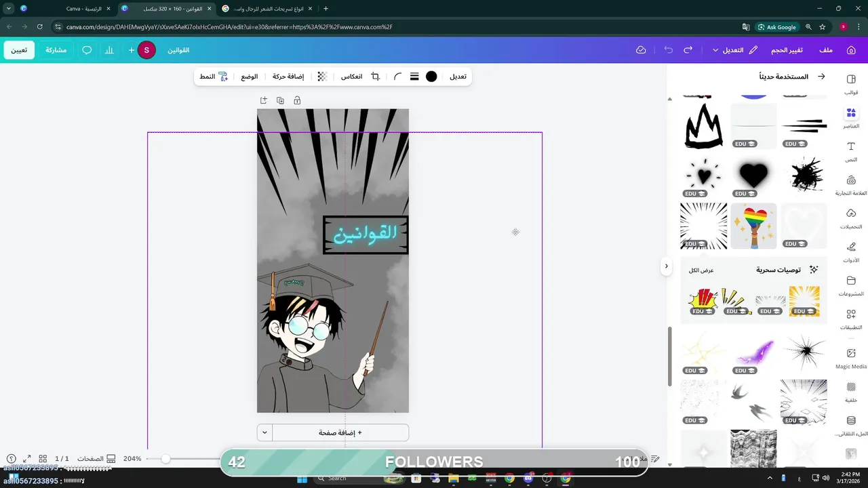Click the Flip (انعكاس) button
The height and width of the screenshot is (488, 868).
351,77
